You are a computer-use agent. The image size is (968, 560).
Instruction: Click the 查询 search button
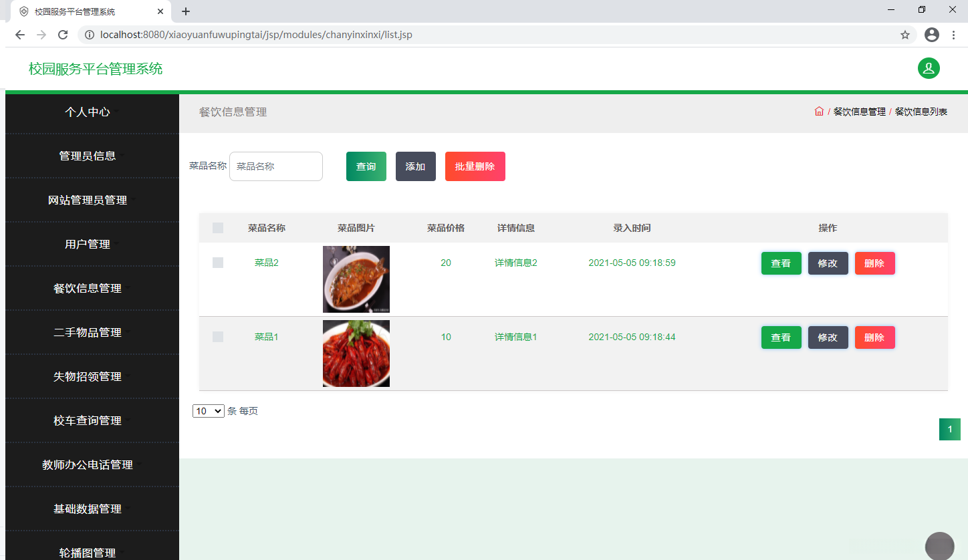click(x=366, y=166)
